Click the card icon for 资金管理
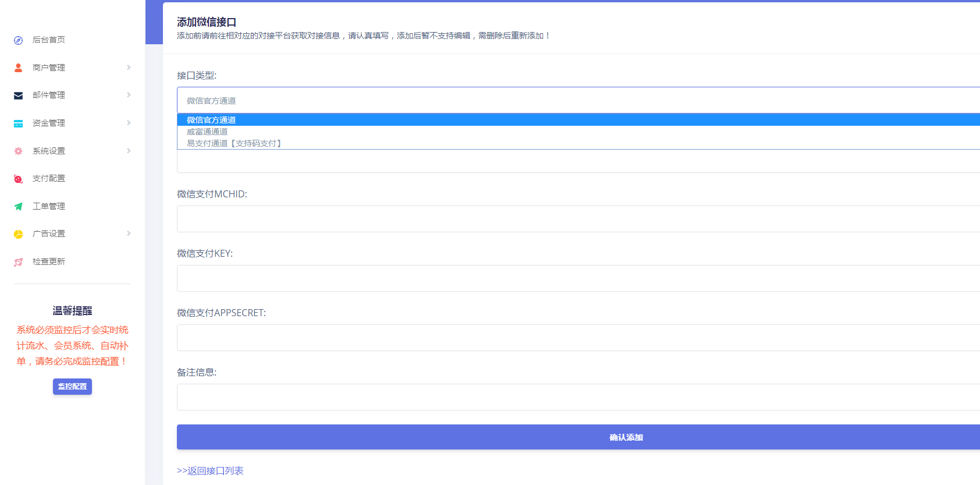This screenshot has height=485, width=980. (19, 123)
